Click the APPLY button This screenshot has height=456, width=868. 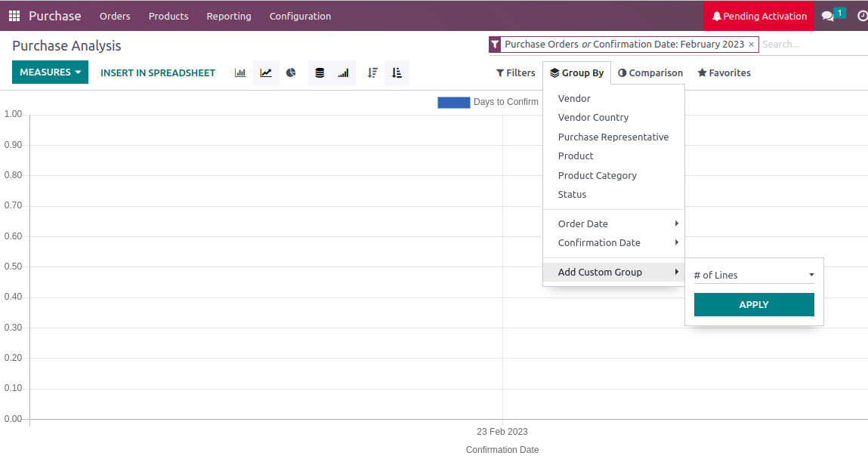click(753, 305)
